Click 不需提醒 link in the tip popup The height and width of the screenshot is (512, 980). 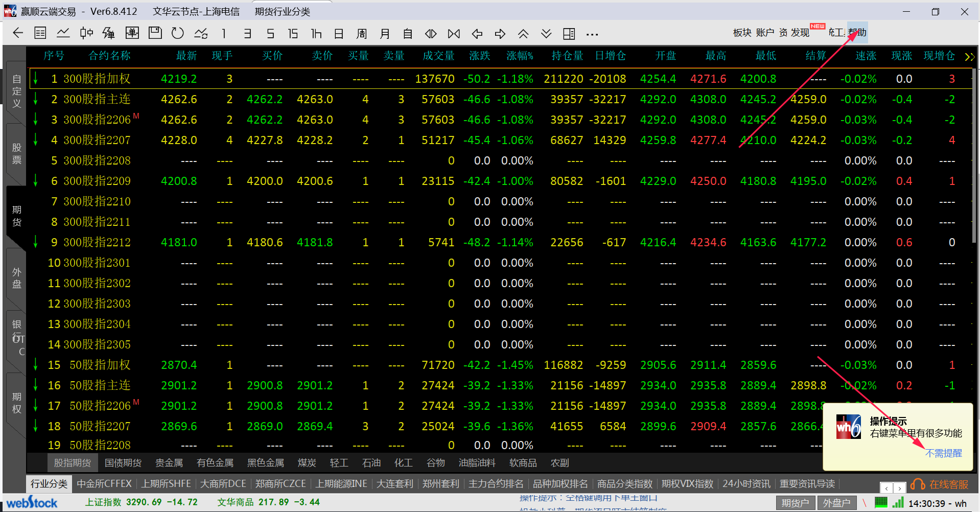tap(943, 453)
